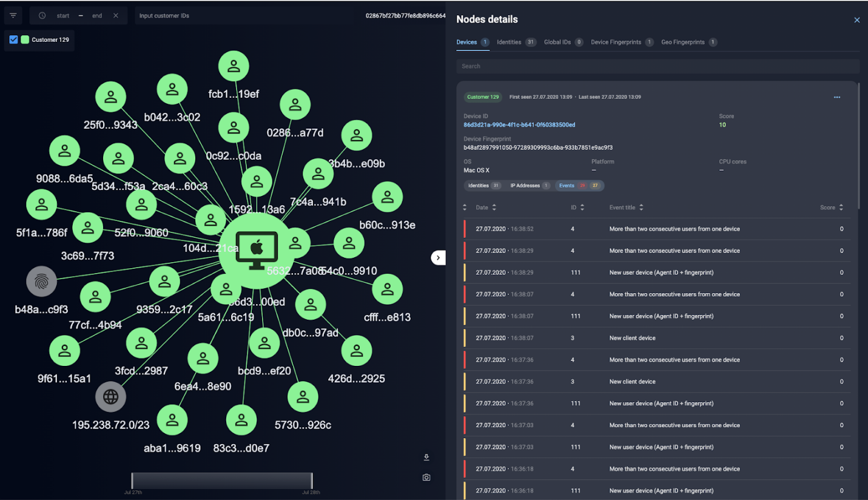Select identity node 9088...6da5
This screenshot has height=500, width=868.
(64, 151)
